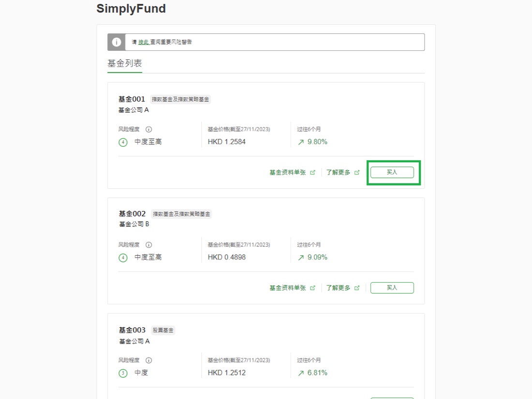Click risk level info icon for 基金002
Viewport: 532px width, 399px height.
click(149, 245)
